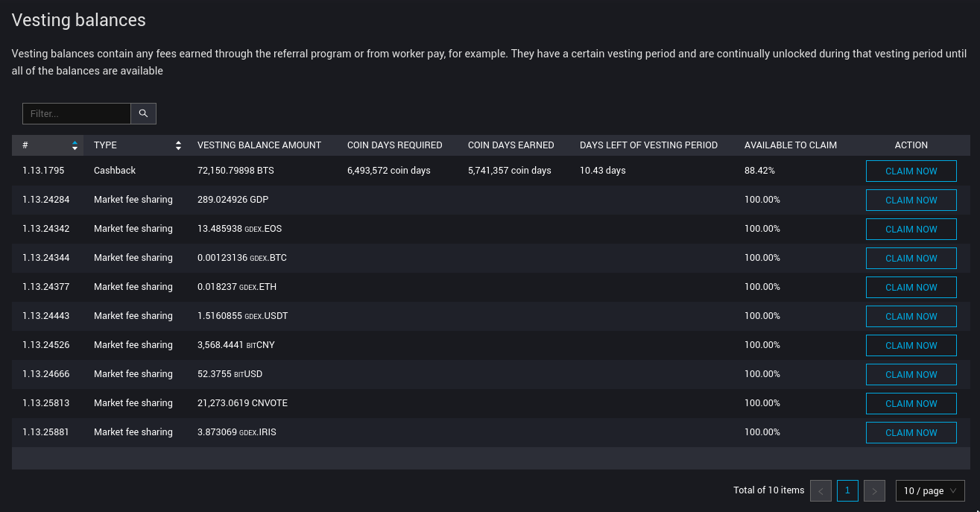
Task: Click the 289.024926 GDP amount
Action: (x=233, y=200)
